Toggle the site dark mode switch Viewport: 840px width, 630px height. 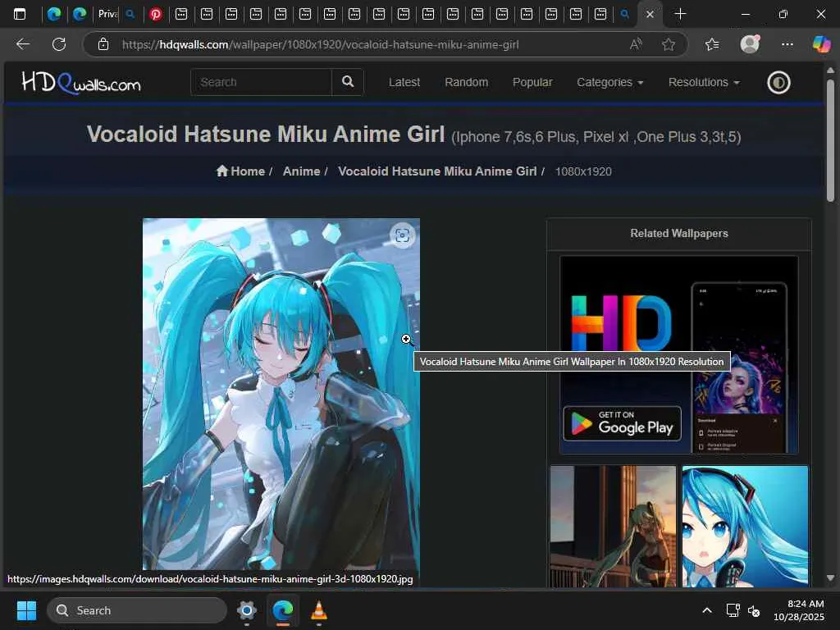tap(778, 83)
